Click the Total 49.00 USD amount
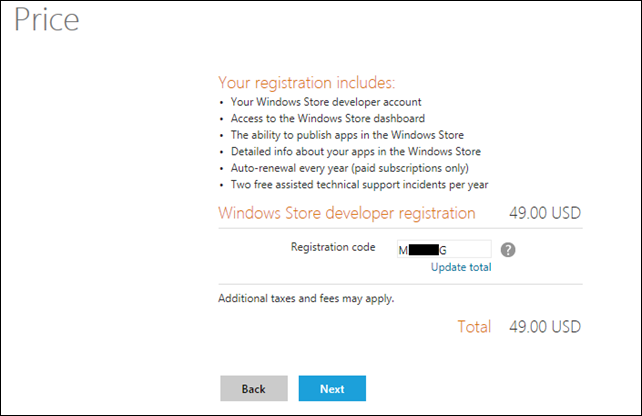This screenshot has height=416, width=642. 545,326
